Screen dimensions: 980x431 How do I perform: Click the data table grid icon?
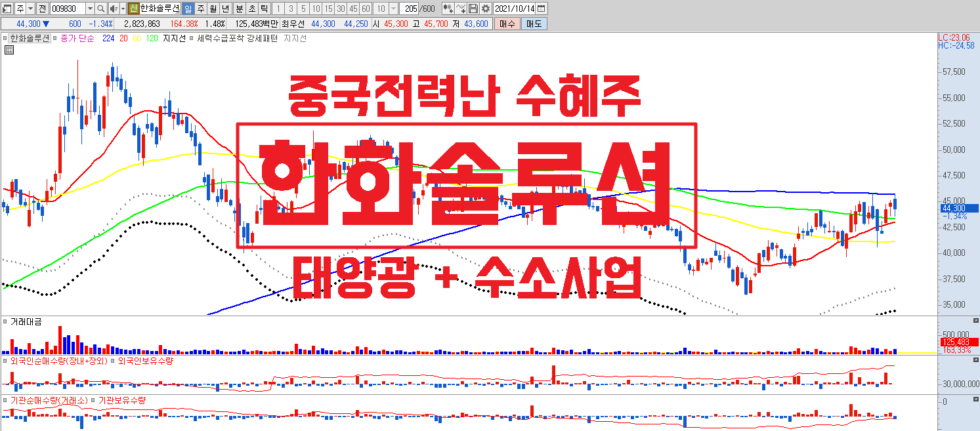pos(9,49)
